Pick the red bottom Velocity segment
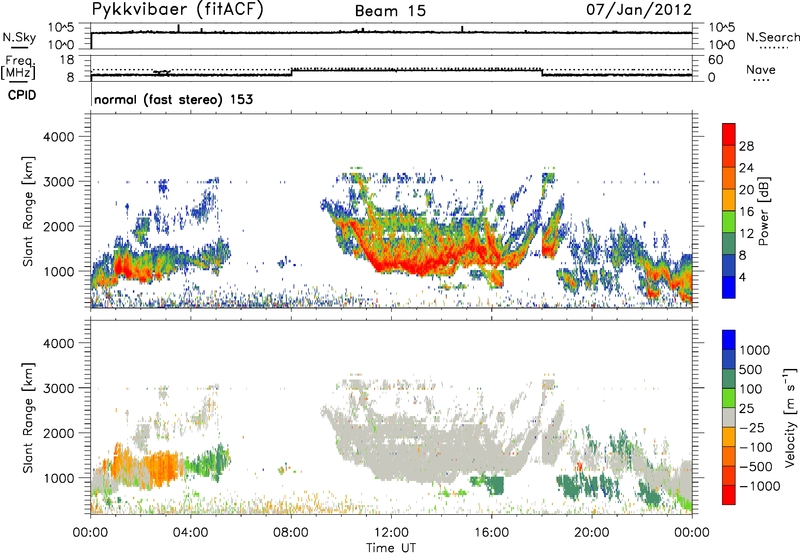800x554 pixels. coord(729,495)
